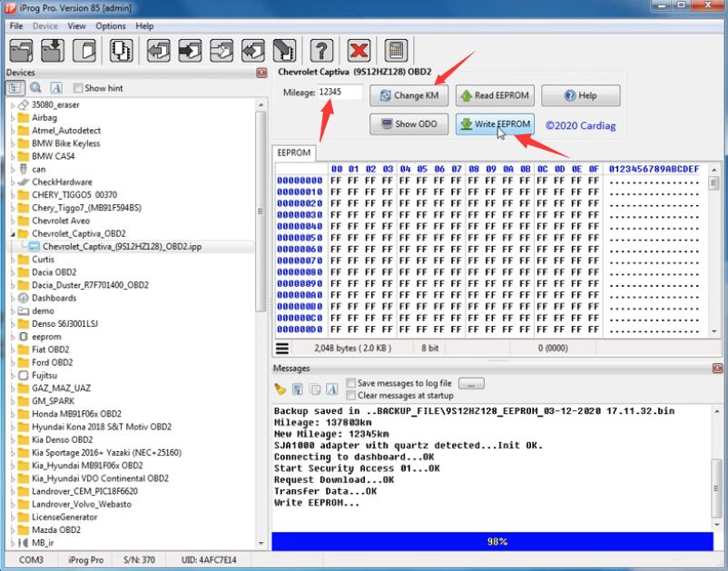Expand the Fiat OBD2 folder arrow
The image size is (728, 571).
(x=13, y=349)
